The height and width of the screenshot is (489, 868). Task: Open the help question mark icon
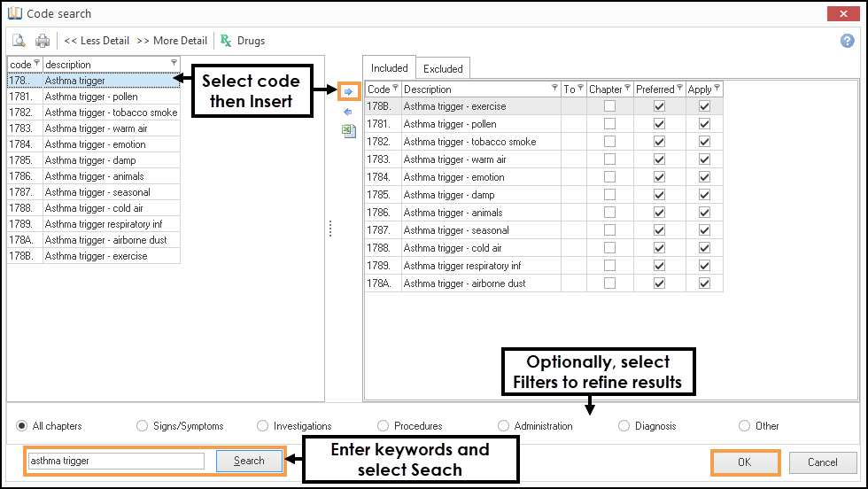tap(847, 41)
